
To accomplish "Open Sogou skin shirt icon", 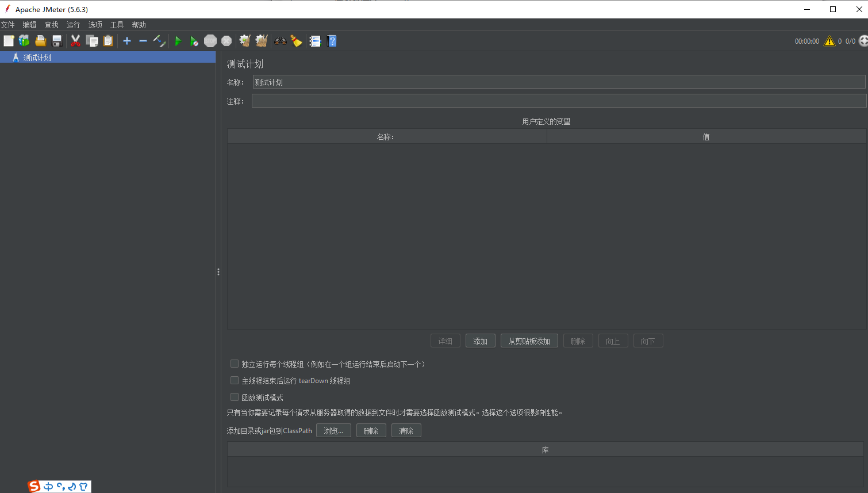I will point(84,487).
